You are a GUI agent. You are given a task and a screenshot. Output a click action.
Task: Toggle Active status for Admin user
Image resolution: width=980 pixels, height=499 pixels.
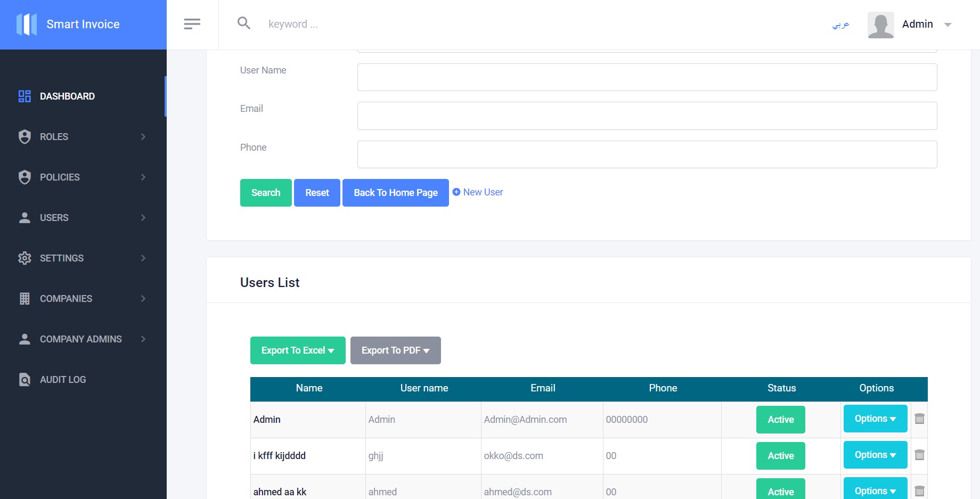pyautogui.click(x=781, y=420)
